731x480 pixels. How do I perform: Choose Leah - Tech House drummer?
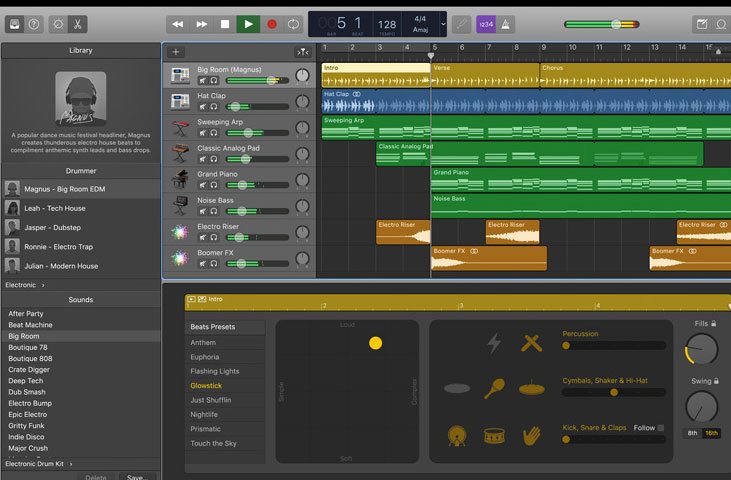tap(55, 208)
